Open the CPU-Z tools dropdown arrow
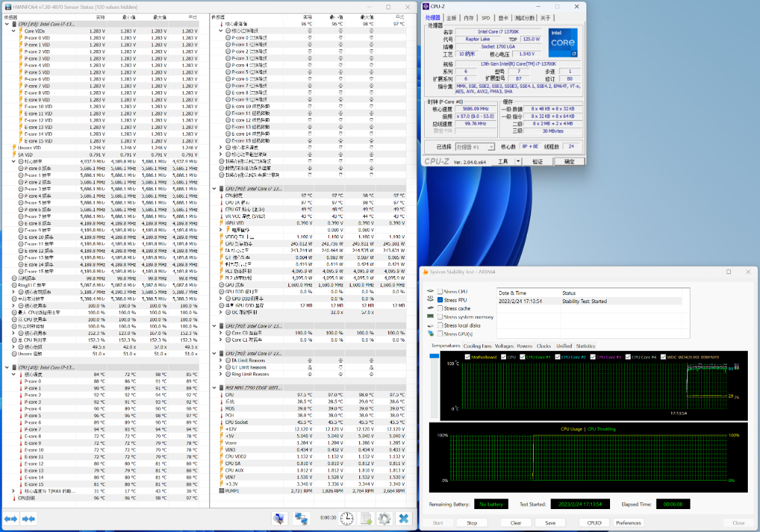 (520, 162)
